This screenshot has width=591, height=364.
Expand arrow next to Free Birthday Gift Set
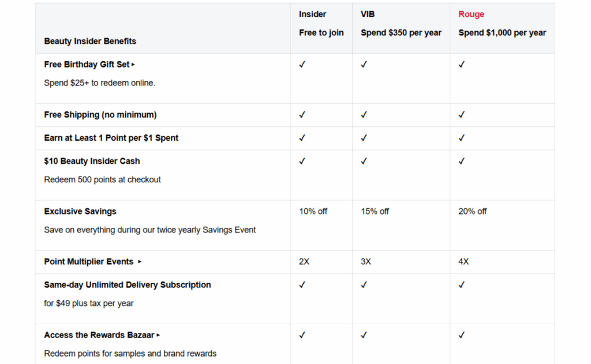click(x=133, y=65)
